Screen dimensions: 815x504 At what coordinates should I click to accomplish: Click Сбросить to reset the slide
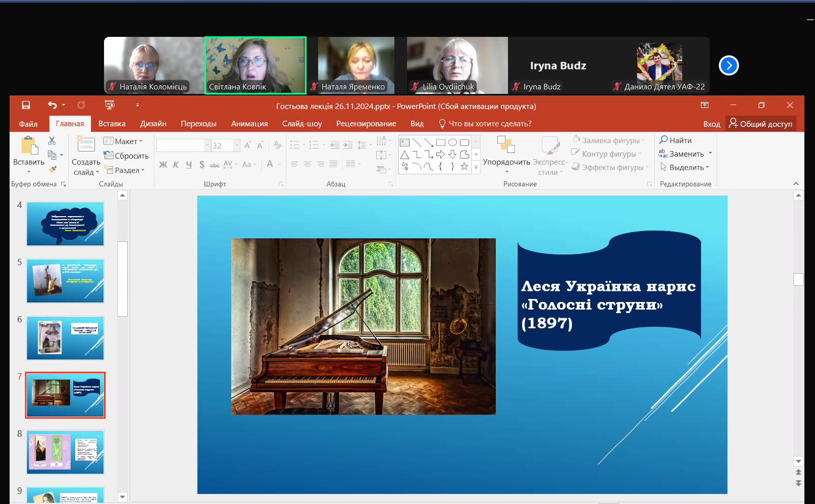pos(126,156)
